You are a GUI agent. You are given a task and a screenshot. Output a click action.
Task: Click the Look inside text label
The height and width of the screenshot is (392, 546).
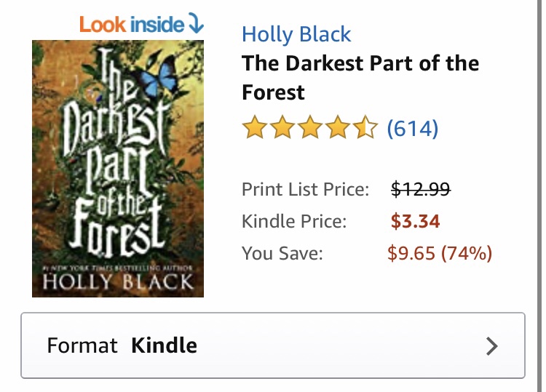(131, 25)
